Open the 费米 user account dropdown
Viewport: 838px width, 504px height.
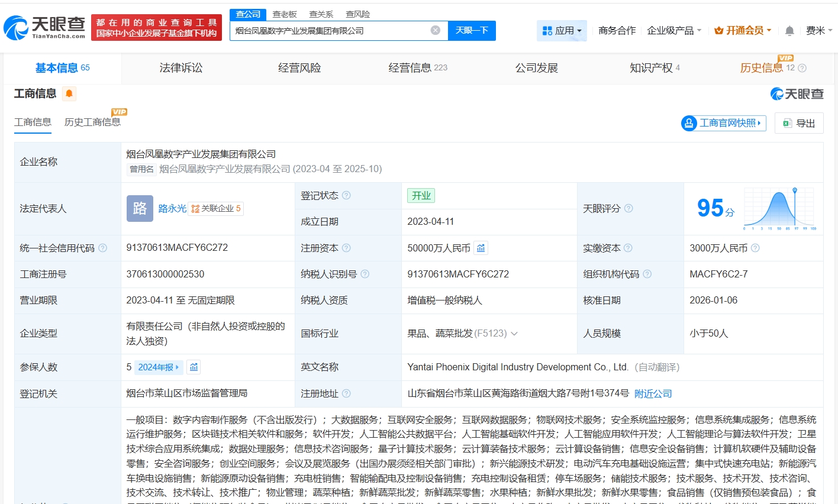(x=819, y=30)
